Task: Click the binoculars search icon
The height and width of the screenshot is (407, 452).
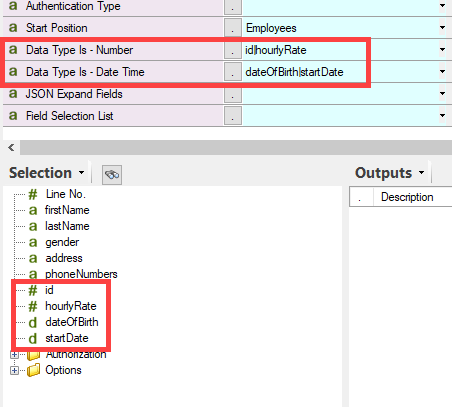Action: pyautogui.click(x=112, y=174)
